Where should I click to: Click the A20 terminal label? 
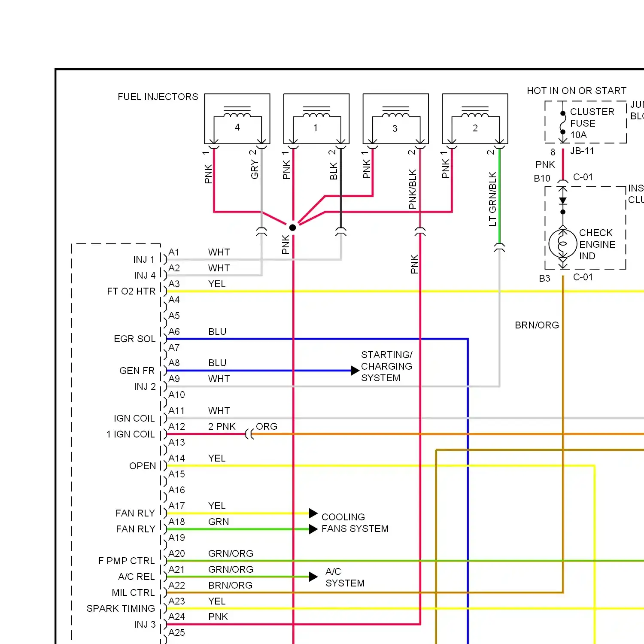(x=176, y=554)
